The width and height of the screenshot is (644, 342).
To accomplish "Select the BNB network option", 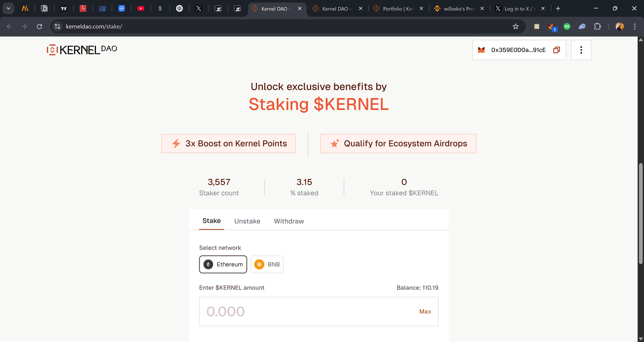I will [x=267, y=264].
